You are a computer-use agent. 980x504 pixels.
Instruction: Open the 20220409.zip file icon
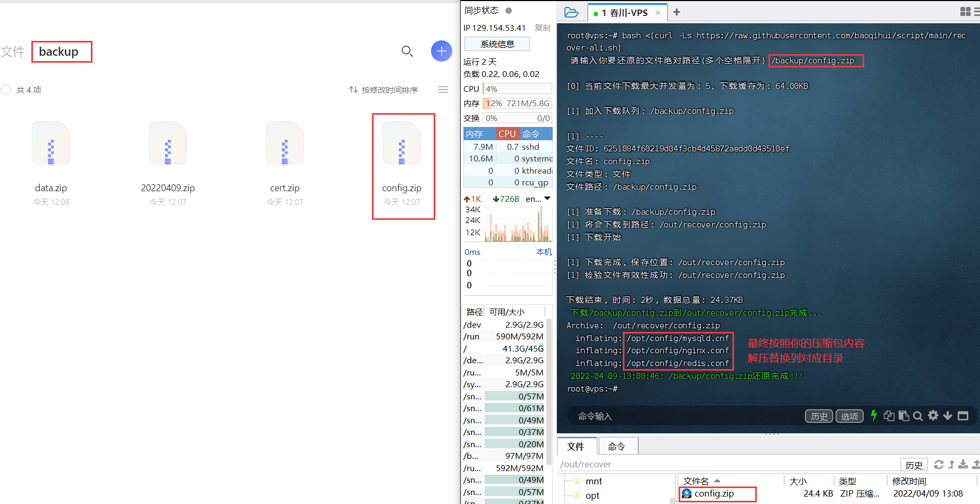coord(168,143)
